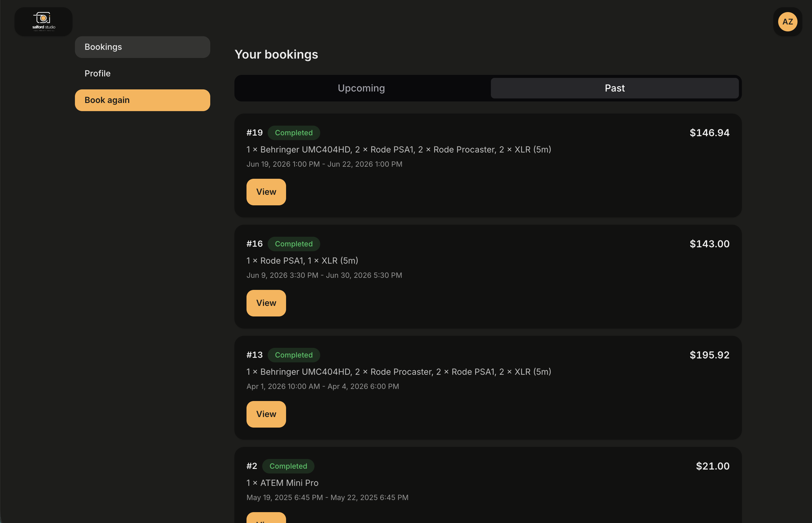Click the '1 × Rode PSA1, 1 × XLR (5m)' item line

click(x=302, y=261)
